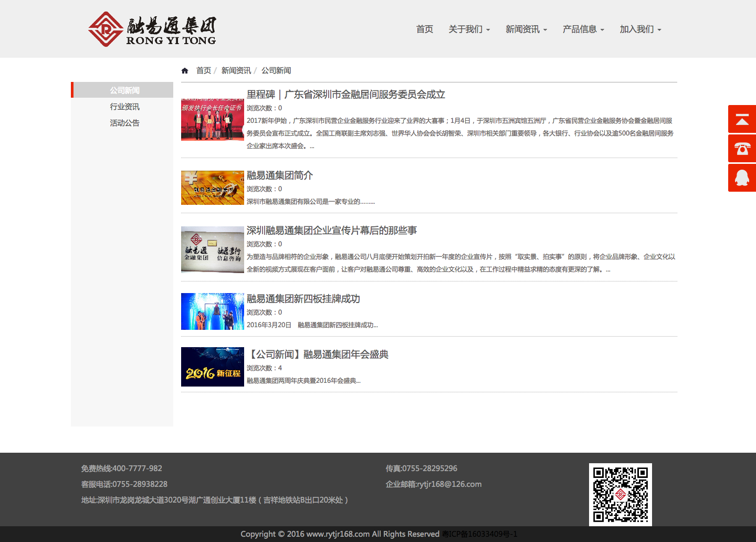This screenshot has width=756, height=542.
Task: Click the 浏览次数：4 view count
Action: [265, 368]
